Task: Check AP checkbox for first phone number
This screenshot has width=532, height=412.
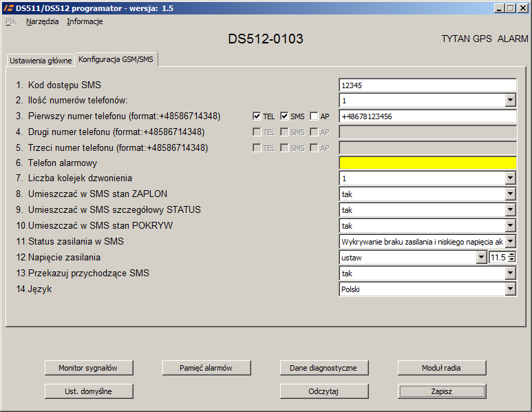Action: [314, 116]
